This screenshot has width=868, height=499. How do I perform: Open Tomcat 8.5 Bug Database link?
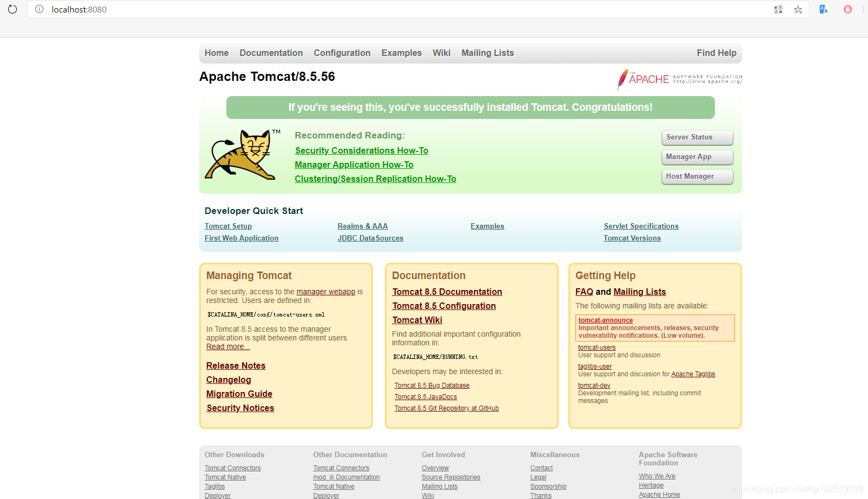[x=432, y=386]
